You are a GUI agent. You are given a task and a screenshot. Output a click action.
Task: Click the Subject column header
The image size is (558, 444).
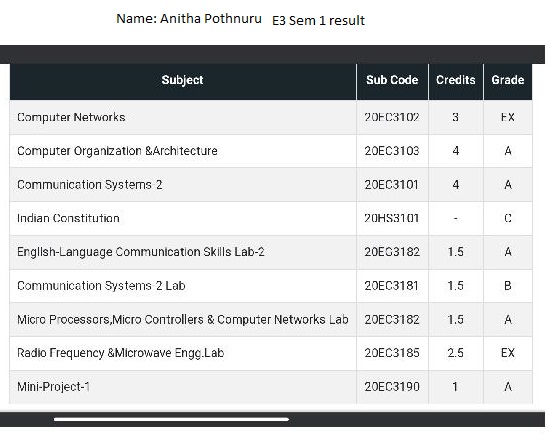coord(183,80)
